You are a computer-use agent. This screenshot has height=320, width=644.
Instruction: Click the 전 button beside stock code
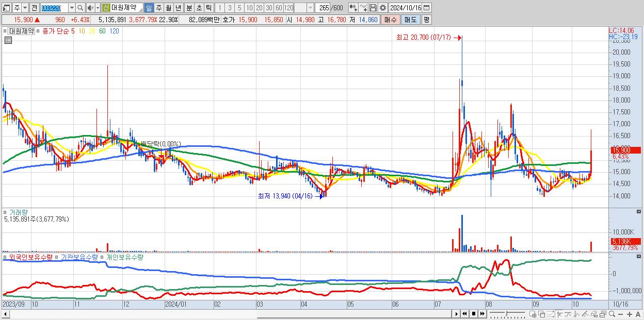[x=34, y=8]
